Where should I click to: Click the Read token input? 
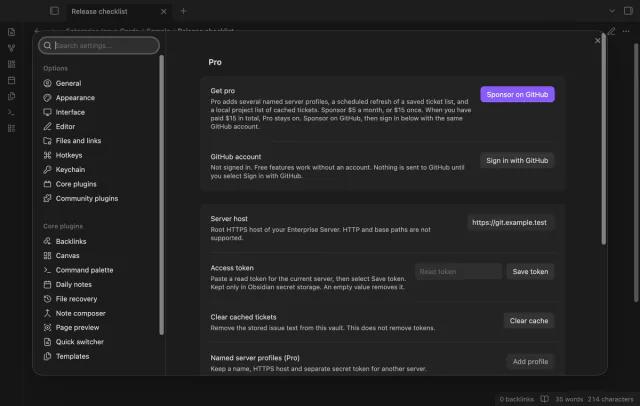[x=458, y=271]
